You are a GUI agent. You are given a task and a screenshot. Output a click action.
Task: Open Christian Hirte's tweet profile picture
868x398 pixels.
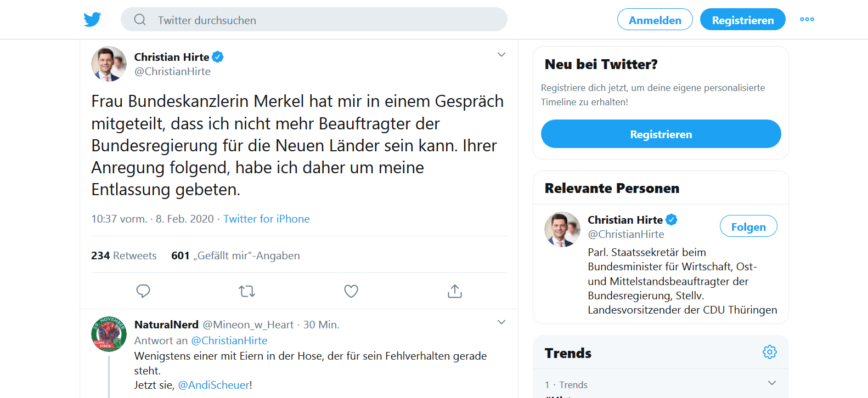(x=109, y=64)
